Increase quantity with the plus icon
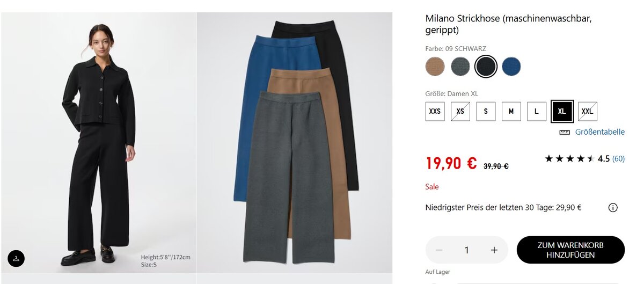Image resolution: width=644 pixels, height=284 pixels. tap(494, 250)
